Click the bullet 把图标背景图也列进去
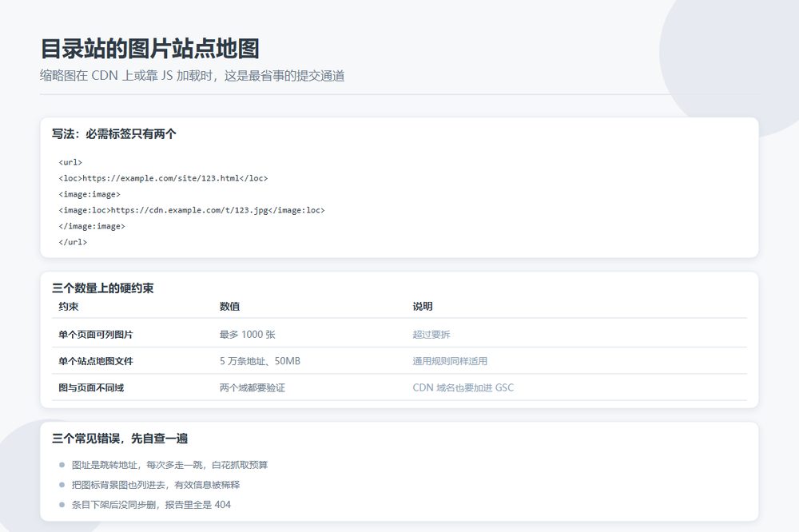 156,485
